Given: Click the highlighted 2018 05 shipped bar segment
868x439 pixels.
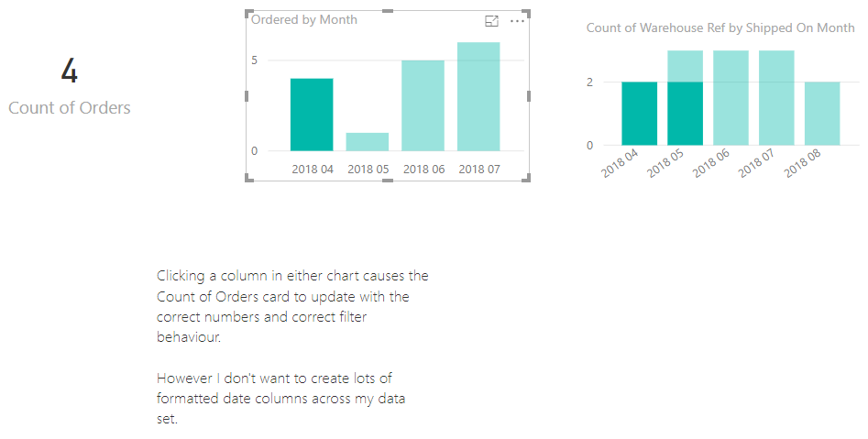Looking at the screenshot, I should [685, 114].
